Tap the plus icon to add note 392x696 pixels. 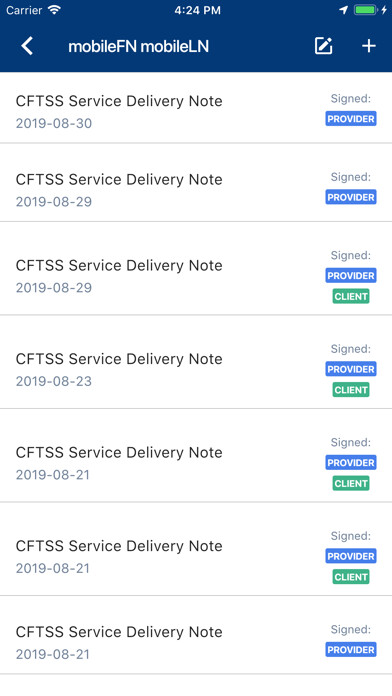368,46
